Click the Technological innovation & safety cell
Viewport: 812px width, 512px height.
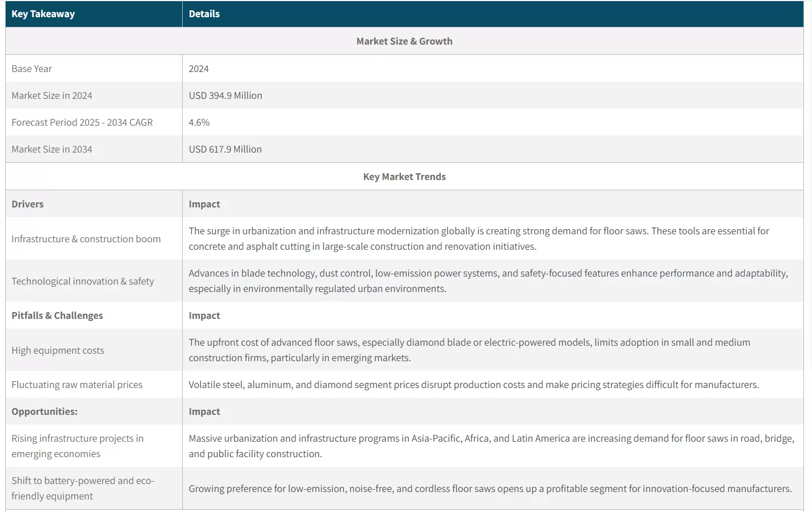83,281
